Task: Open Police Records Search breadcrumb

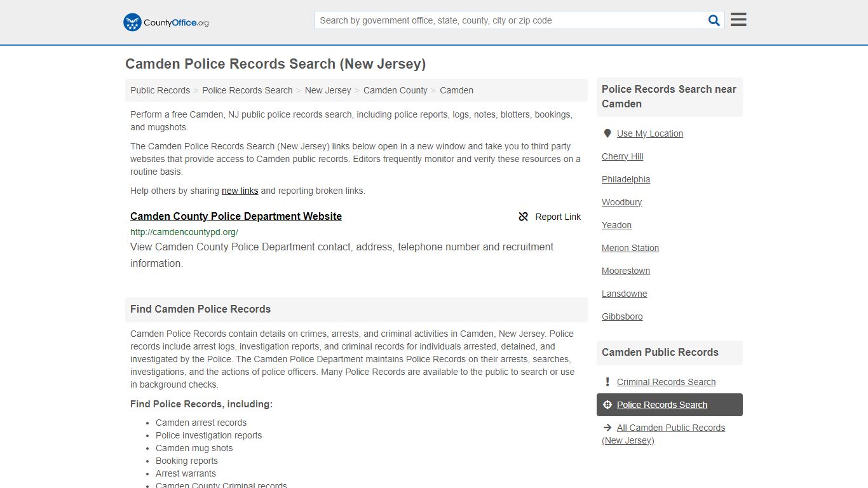Action: click(x=247, y=90)
